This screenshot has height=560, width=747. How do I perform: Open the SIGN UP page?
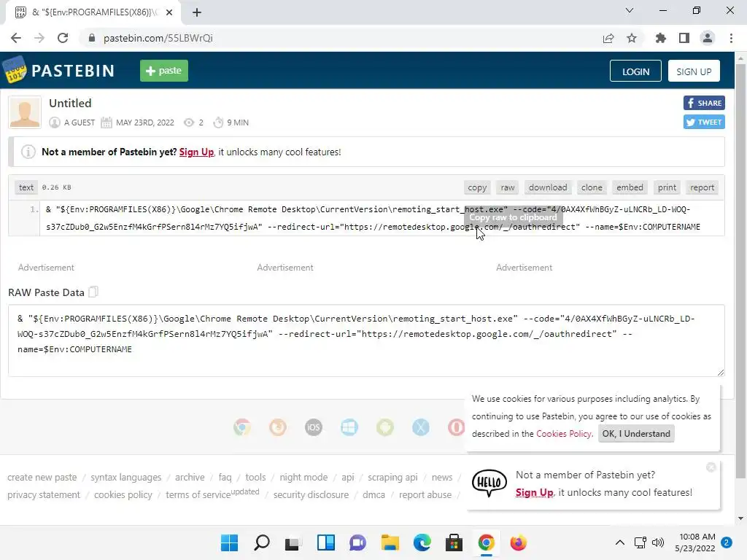click(694, 71)
